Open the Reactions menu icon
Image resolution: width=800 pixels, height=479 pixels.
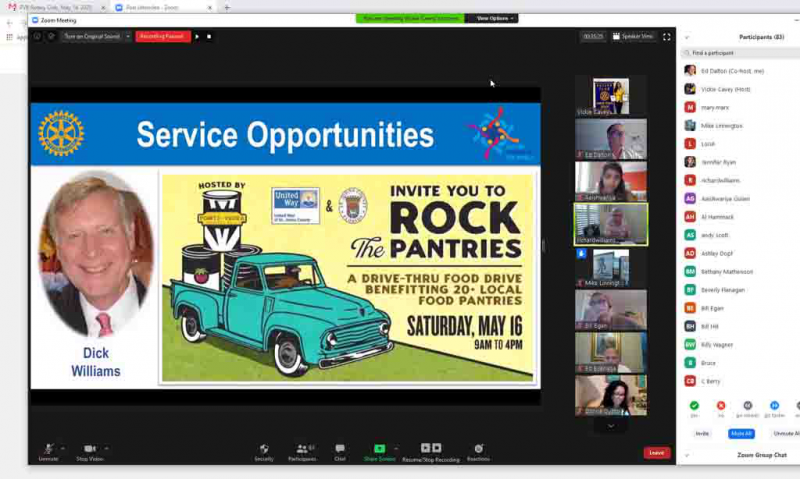click(x=479, y=448)
